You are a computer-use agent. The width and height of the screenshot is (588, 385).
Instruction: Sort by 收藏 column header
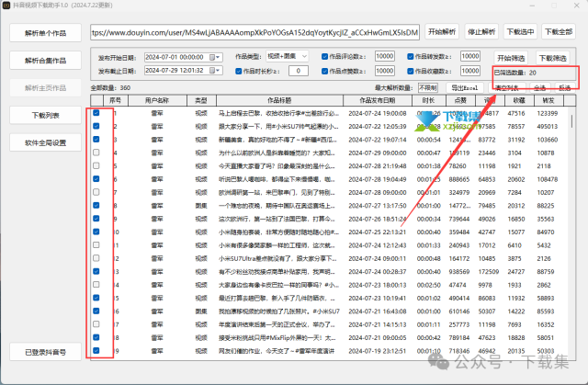coord(519,100)
